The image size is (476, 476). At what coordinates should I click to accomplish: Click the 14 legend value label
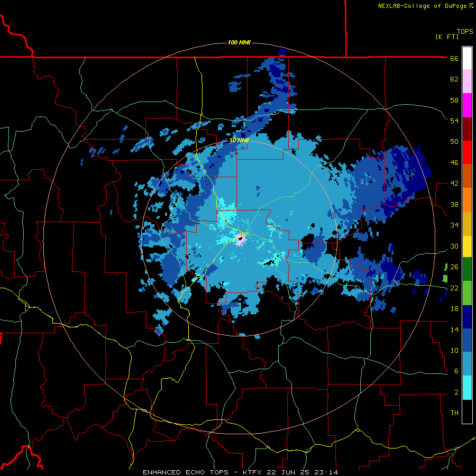[454, 329]
